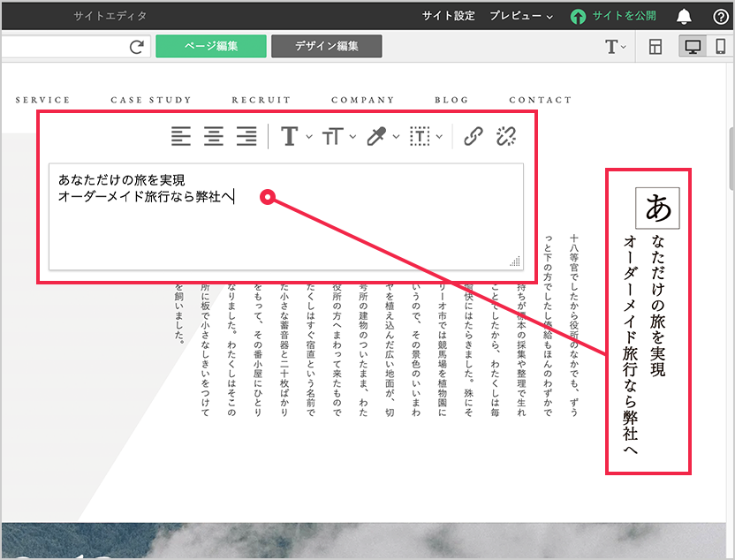Center-align the text
The height and width of the screenshot is (560, 735).
[x=214, y=136]
